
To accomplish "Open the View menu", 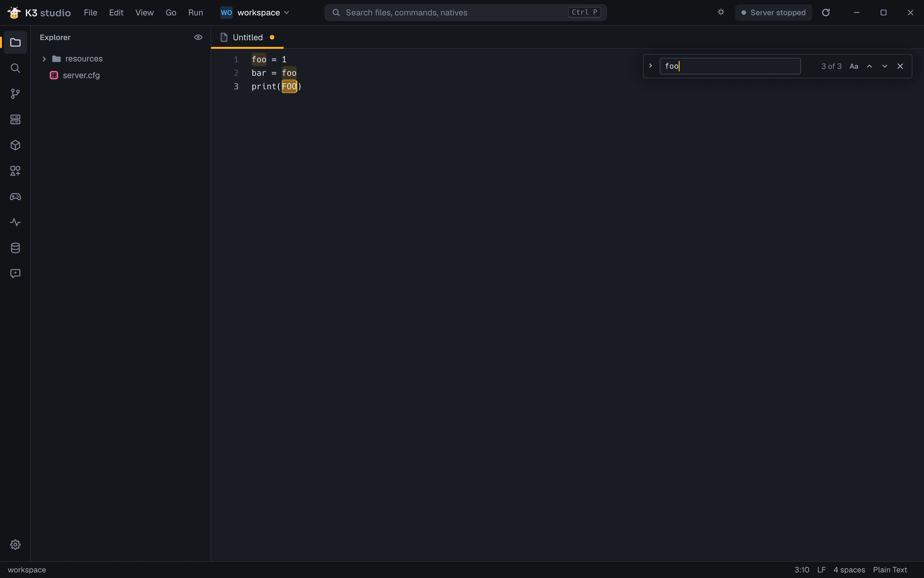I will tap(144, 13).
